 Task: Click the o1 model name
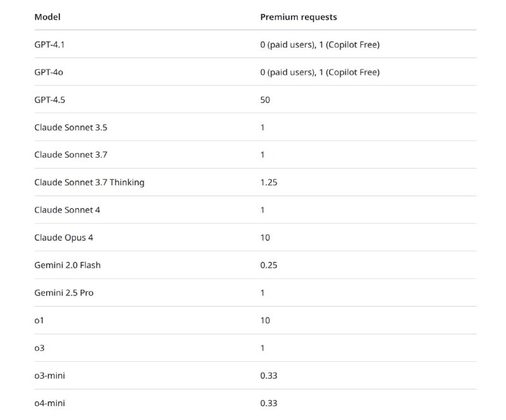pyautogui.click(x=39, y=320)
